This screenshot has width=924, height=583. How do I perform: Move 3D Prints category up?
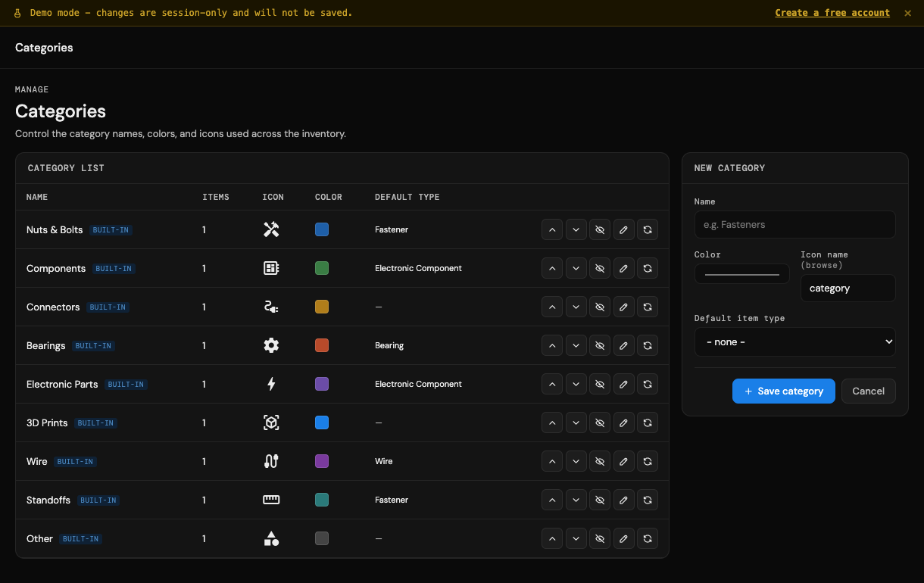click(x=552, y=422)
